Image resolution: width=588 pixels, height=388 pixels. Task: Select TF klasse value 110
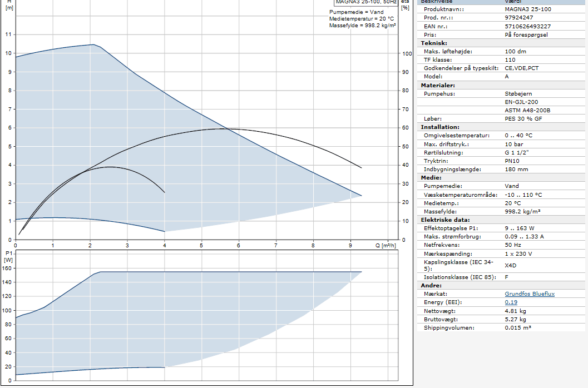click(510, 59)
